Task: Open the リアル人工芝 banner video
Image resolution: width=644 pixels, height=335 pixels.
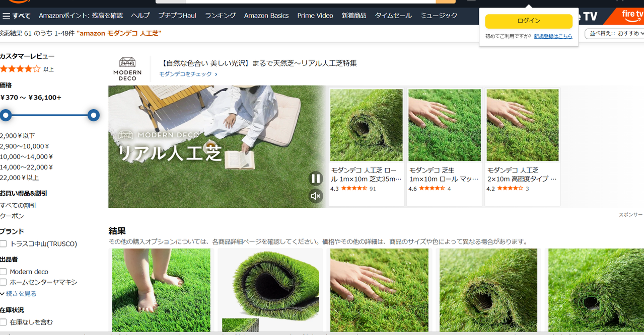Action: [217, 147]
